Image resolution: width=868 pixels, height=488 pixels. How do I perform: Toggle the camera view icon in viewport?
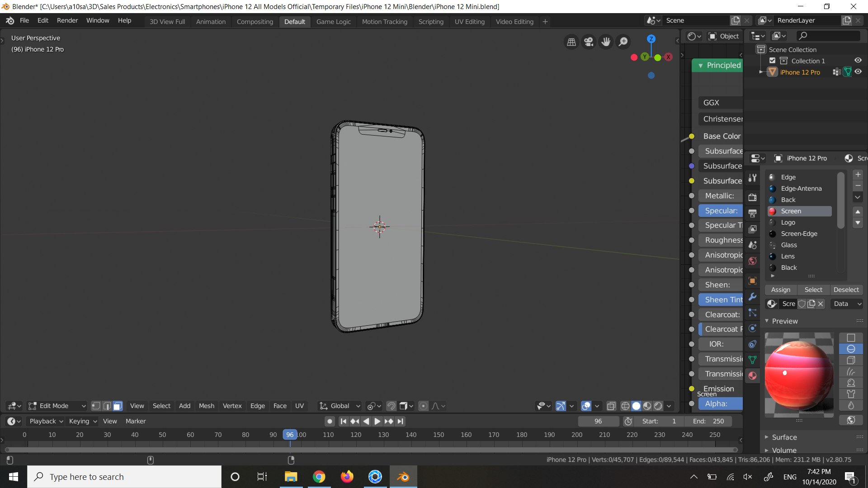coord(589,42)
